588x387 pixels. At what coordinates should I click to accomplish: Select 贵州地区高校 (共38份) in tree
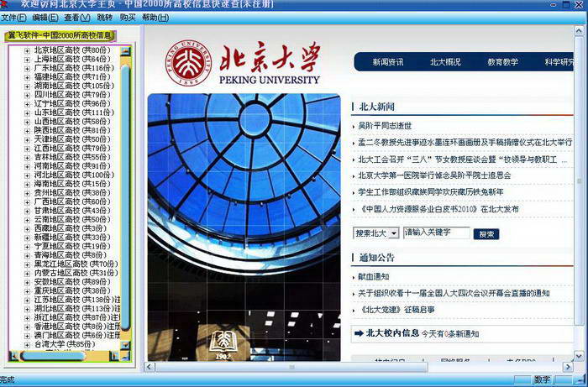click(x=73, y=193)
